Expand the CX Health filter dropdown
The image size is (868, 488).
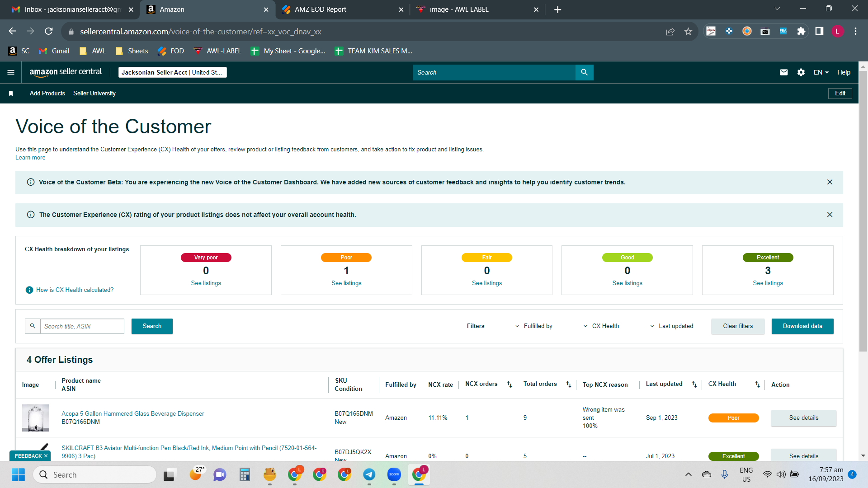[x=601, y=326]
